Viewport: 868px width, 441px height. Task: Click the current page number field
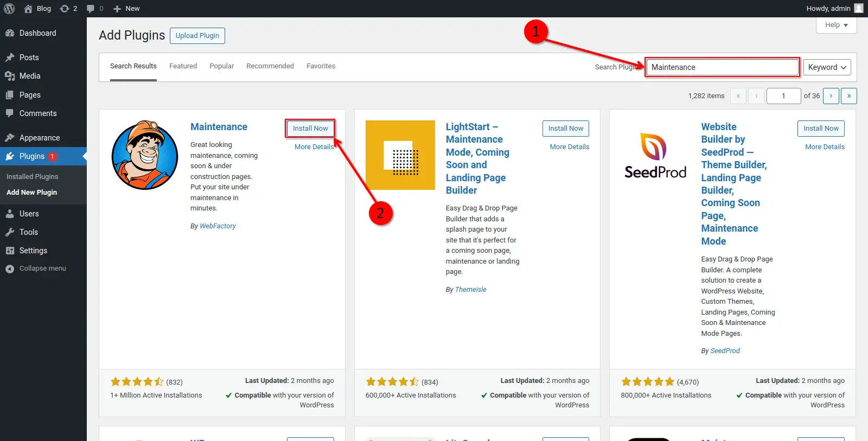783,96
